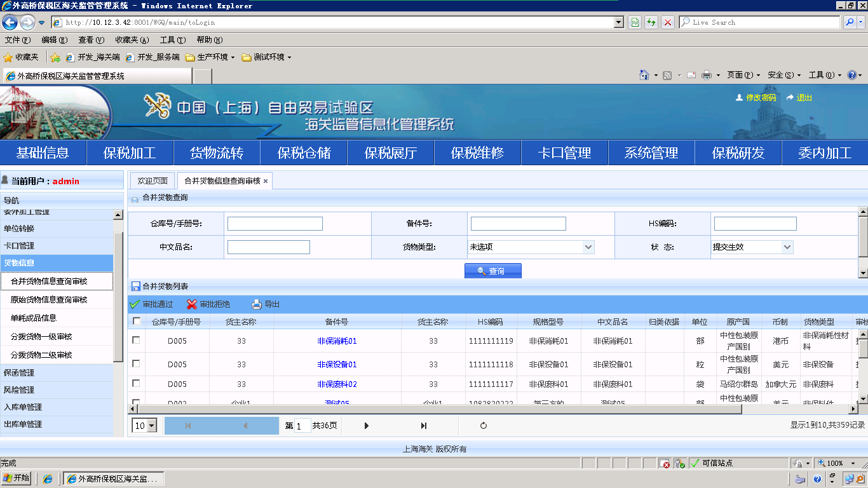This screenshot has height=488, width=868.
Task: Click the export printer icon
Action: 257,304
